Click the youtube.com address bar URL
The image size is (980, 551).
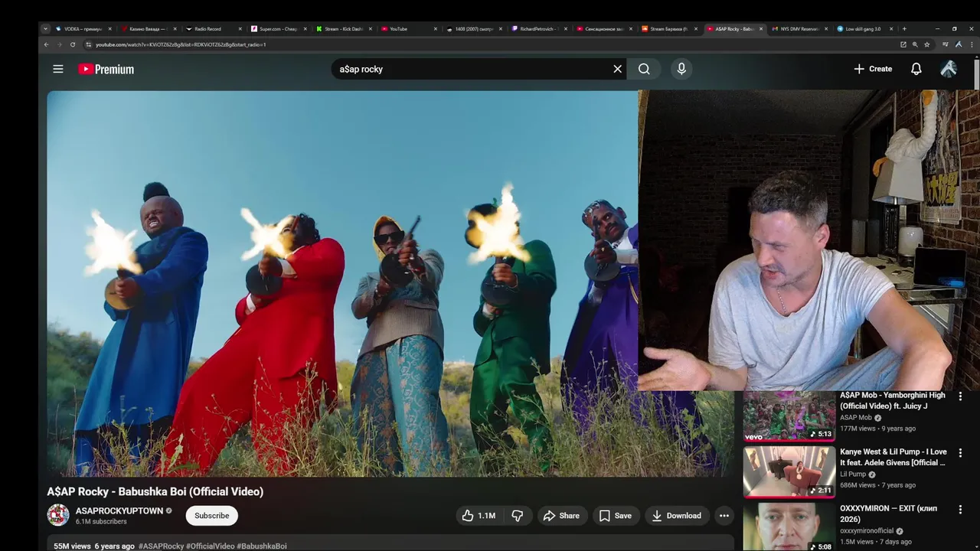(181, 44)
